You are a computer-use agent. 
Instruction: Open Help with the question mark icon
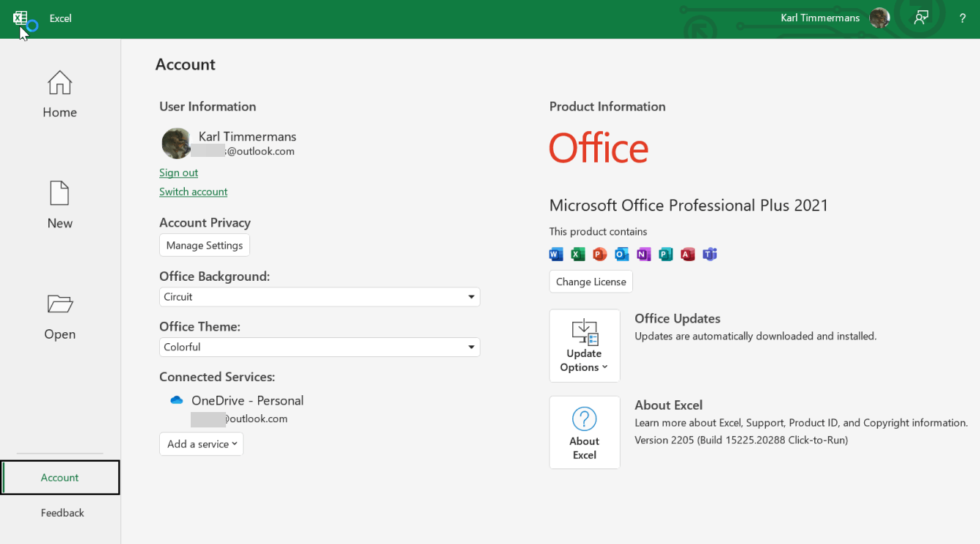coord(962,18)
